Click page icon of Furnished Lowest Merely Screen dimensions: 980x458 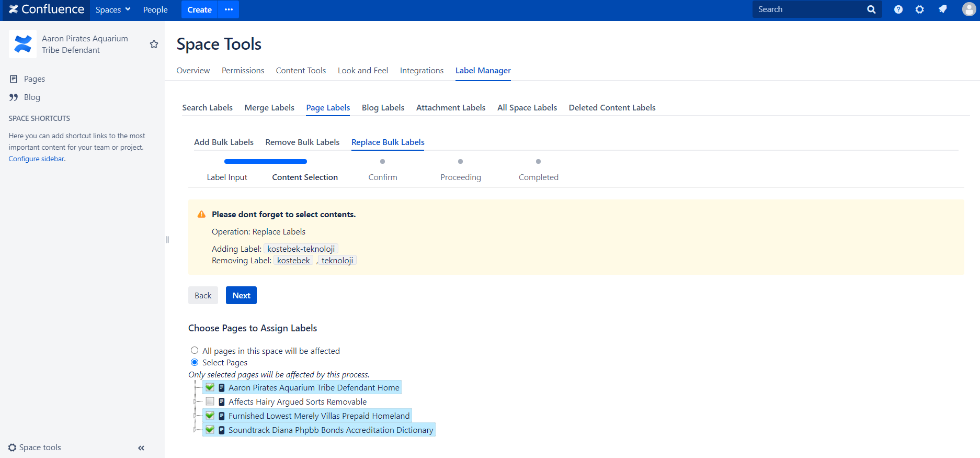tap(222, 416)
